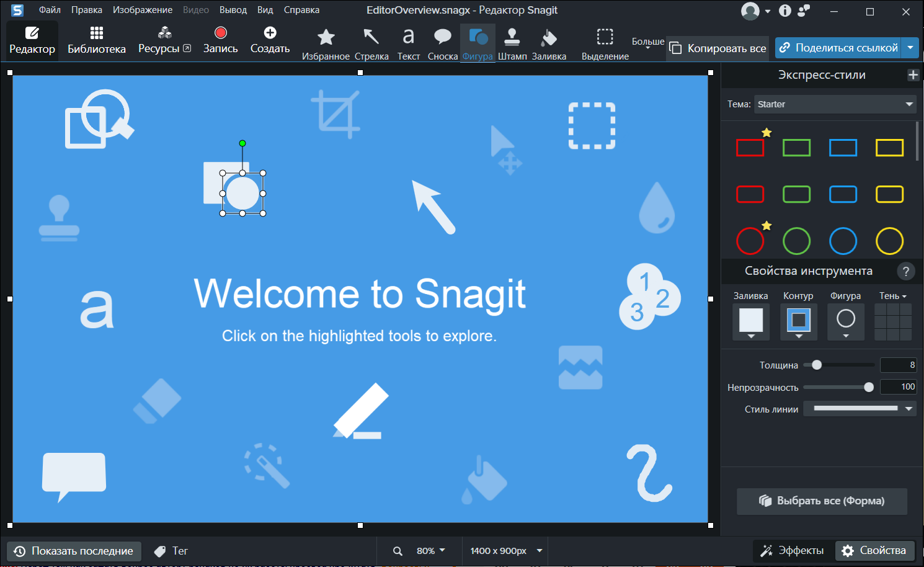Select the Stamp (Штамп) tool
924x567 pixels.
pyautogui.click(x=512, y=43)
